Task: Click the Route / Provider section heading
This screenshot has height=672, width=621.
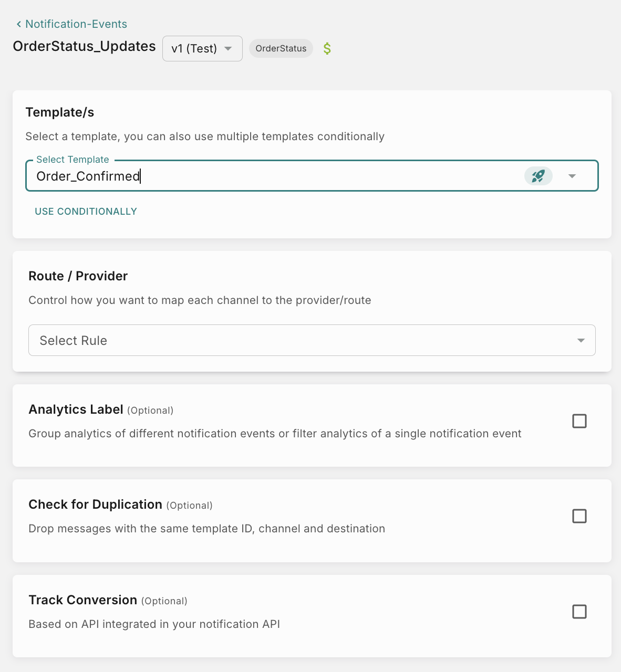Action: point(78,276)
